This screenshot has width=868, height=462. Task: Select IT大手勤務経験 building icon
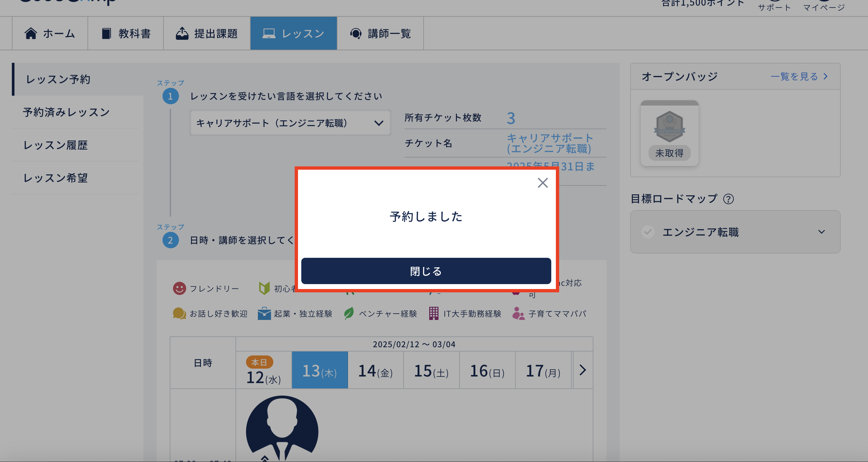point(434,313)
